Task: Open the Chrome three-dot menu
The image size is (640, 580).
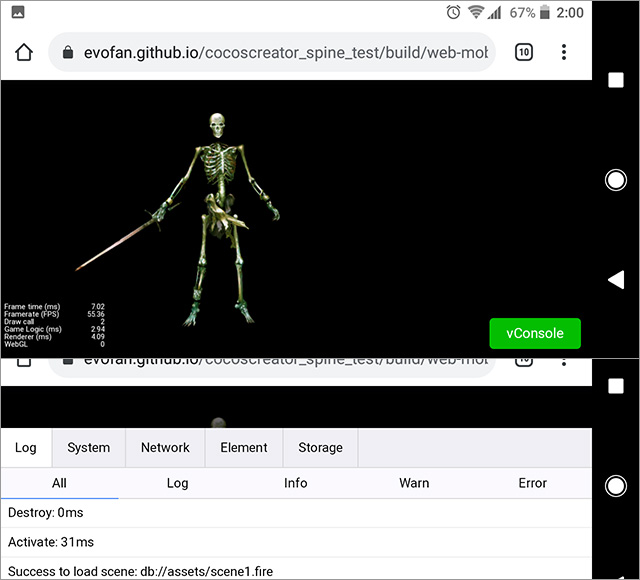Action: coord(564,52)
